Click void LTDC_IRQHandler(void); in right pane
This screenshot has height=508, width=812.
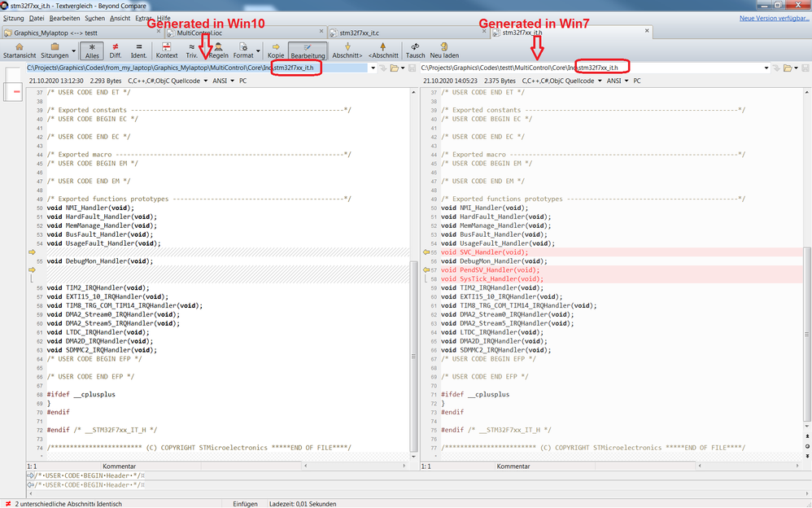tap(492, 332)
